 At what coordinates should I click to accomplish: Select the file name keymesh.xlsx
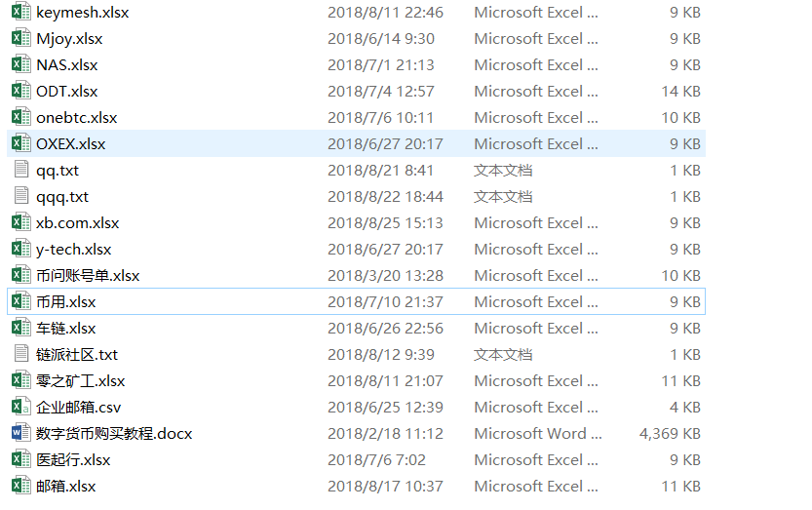point(82,13)
